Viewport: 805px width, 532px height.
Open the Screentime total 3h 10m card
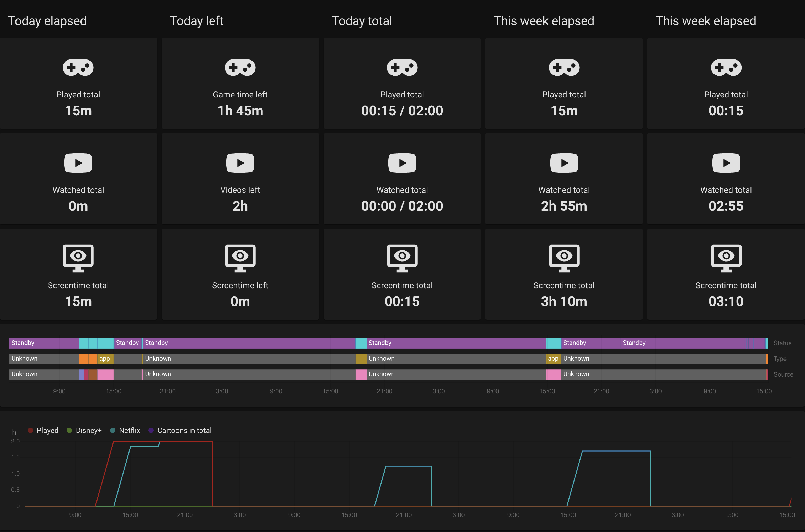[x=564, y=274]
